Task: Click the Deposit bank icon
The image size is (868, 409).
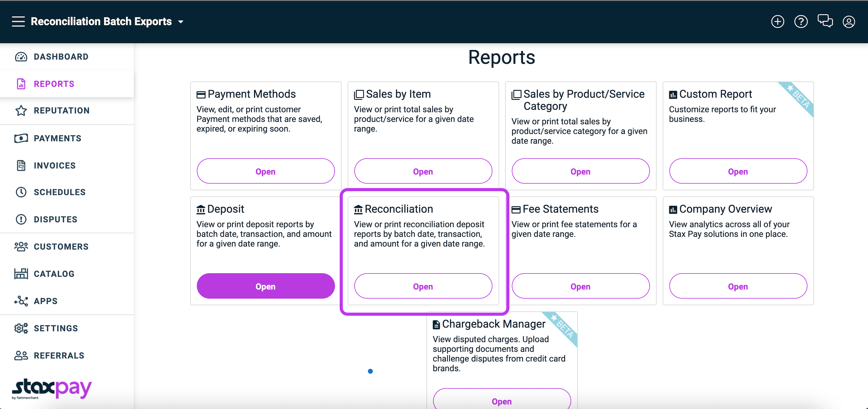Action: tap(201, 210)
